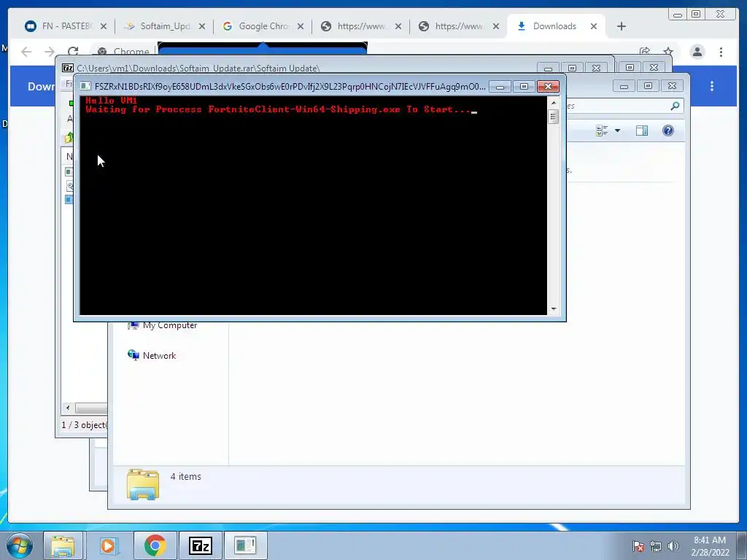Click the 4 items folder icon
The image size is (747, 560).
pyautogui.click(x=143, y=484)
